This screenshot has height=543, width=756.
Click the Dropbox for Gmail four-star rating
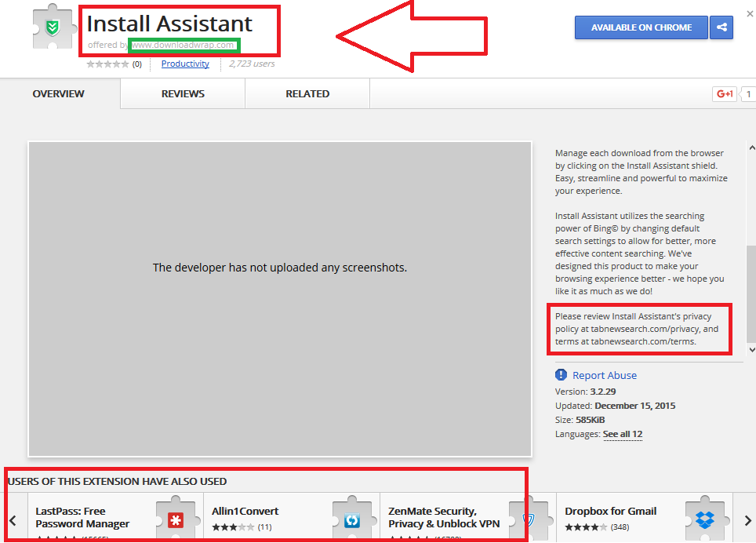[x=586, y=527]
